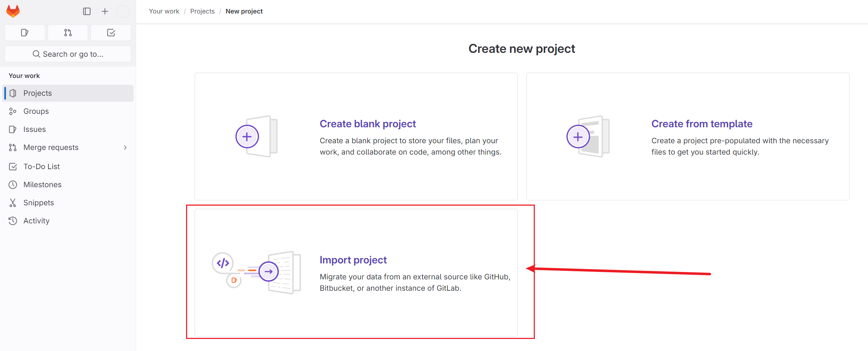
Task: Select Create from template heading
Action: click(x=702, y=124)
